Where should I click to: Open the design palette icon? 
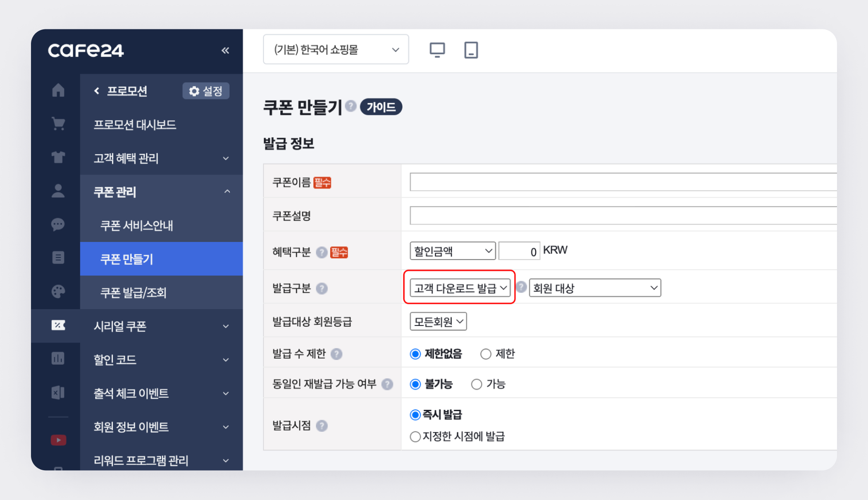(x=58, y=291)
